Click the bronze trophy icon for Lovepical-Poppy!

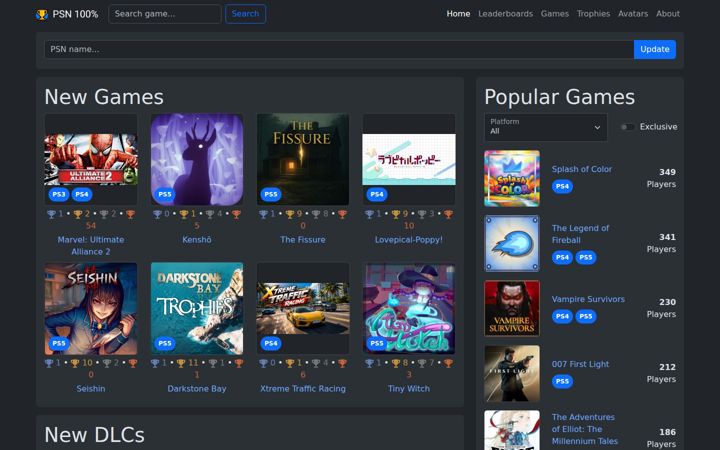(x=448, y=214)
